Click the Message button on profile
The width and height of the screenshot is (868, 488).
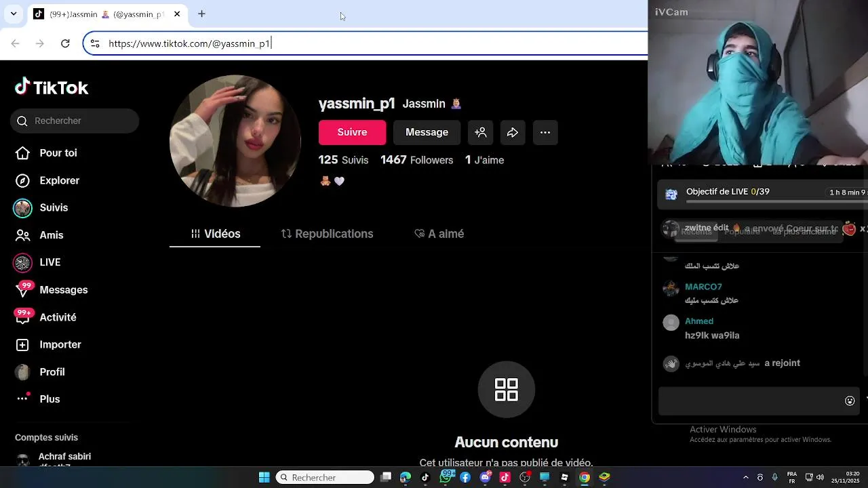point(427,132)
